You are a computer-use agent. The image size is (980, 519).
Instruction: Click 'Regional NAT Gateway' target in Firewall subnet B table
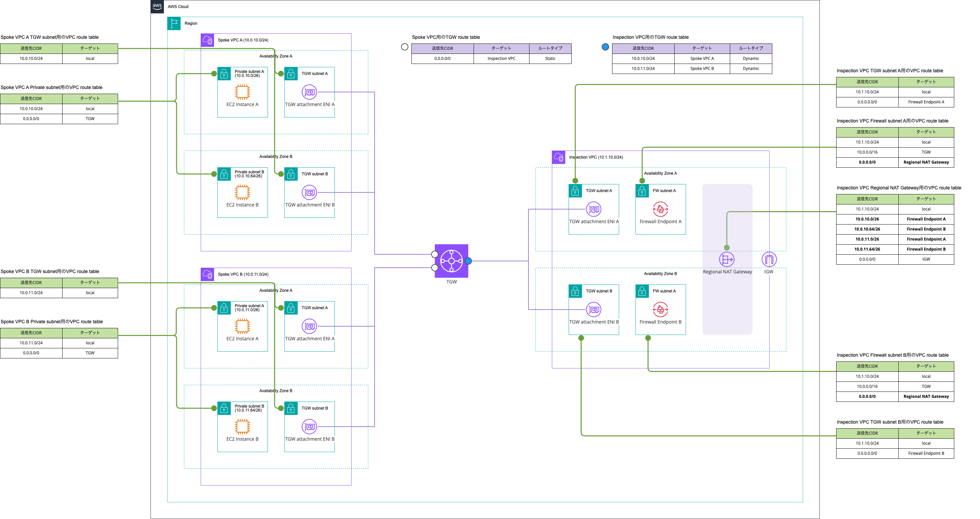coord(926,397)
